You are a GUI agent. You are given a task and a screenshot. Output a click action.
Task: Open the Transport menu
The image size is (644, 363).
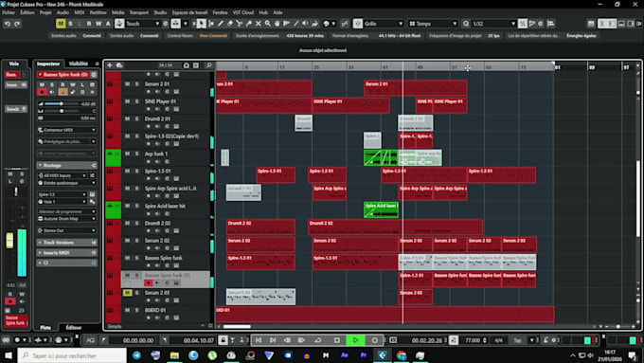pos(139,12)
